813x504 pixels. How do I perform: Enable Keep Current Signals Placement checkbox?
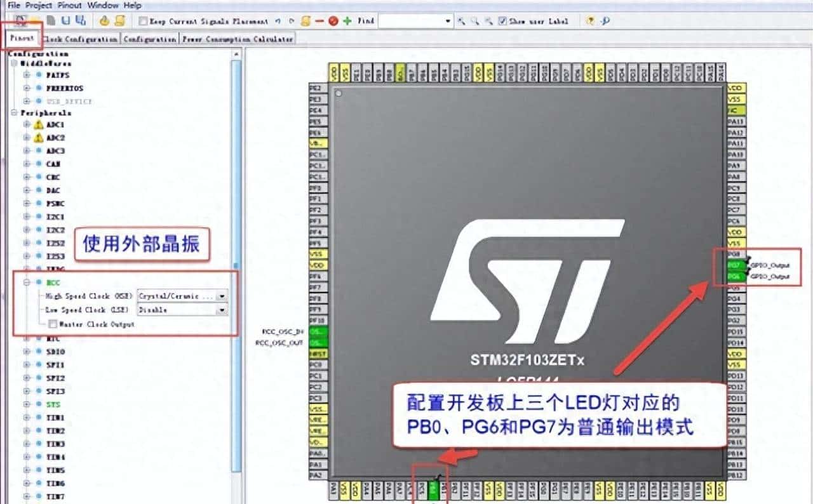click(143, 21)
